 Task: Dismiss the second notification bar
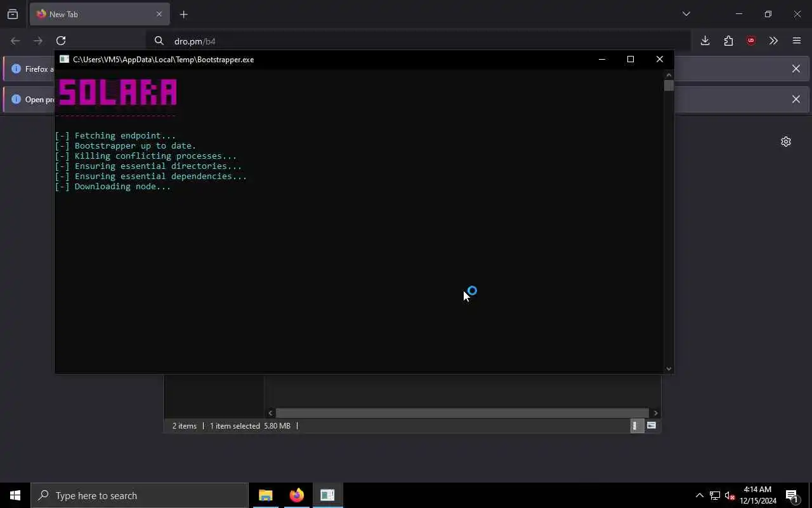[796, 99]
